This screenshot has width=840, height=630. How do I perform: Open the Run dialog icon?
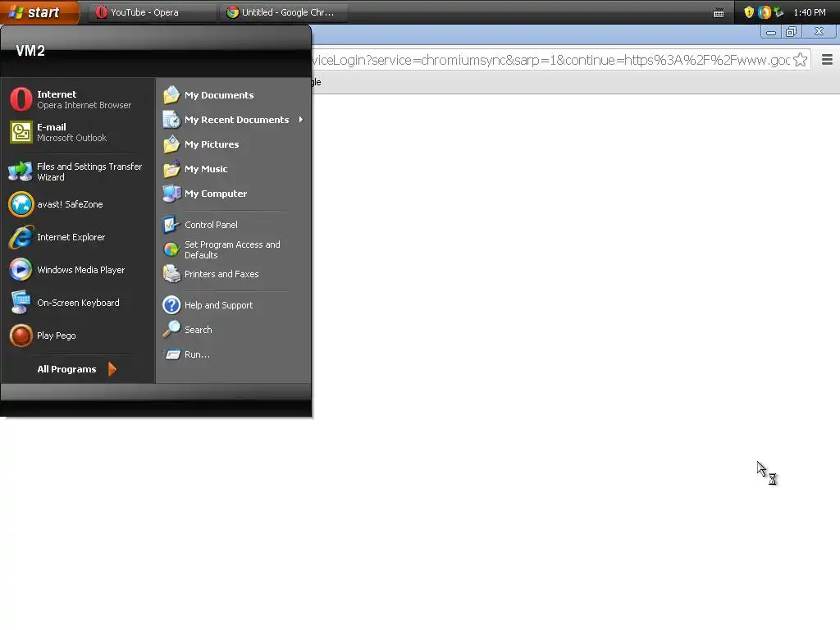pos(172,354)
